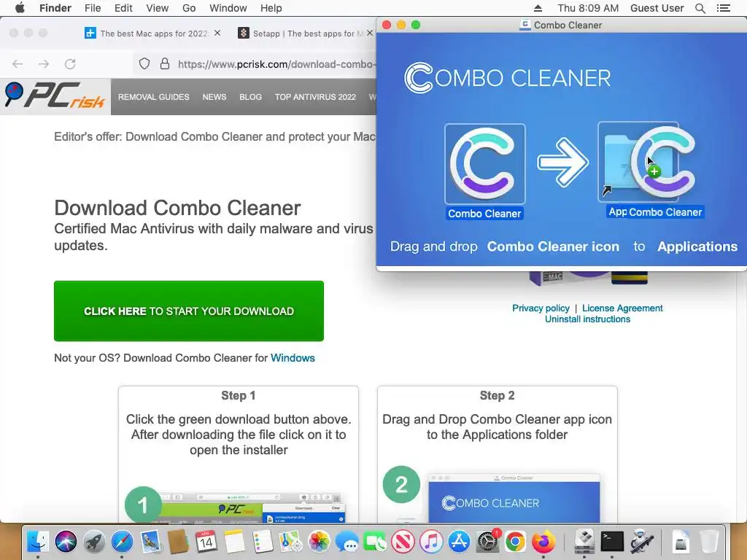This screenshot has width=747, height=560.
Task: Click the disk image file in dock
Action: [681, 542]
